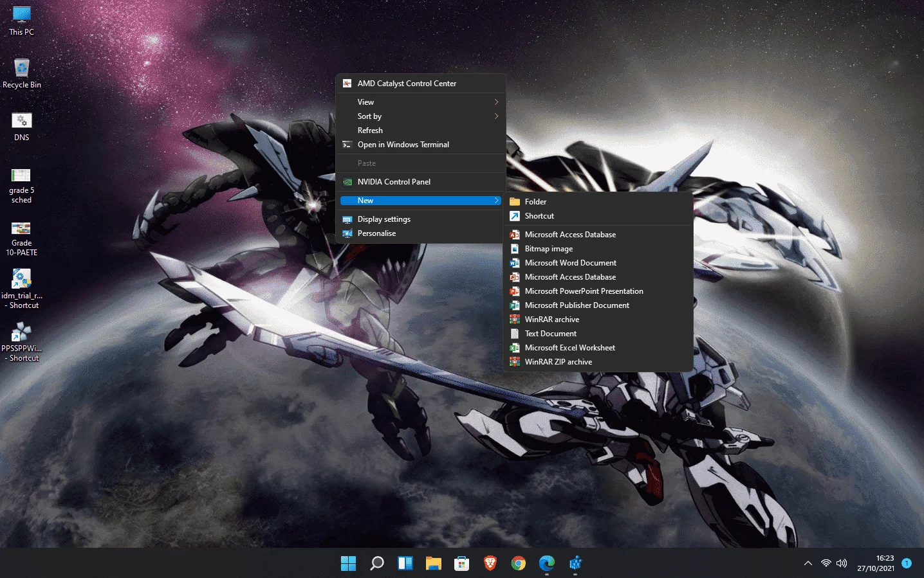924x578 pixels.
Task: Expand the View submenu
Action: pyautogui.click(x=421, y=102)
